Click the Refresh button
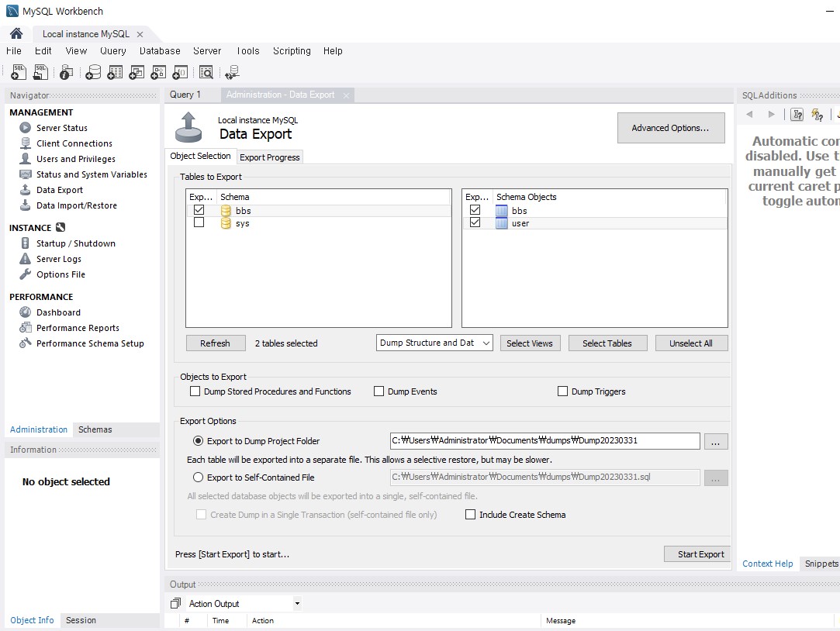 pos(216,343)
